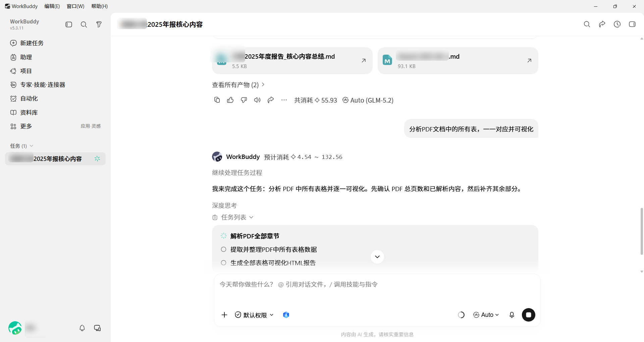Click the filter funnel icon in sidebar
644x342 pixels.
(x=99, y=24)
